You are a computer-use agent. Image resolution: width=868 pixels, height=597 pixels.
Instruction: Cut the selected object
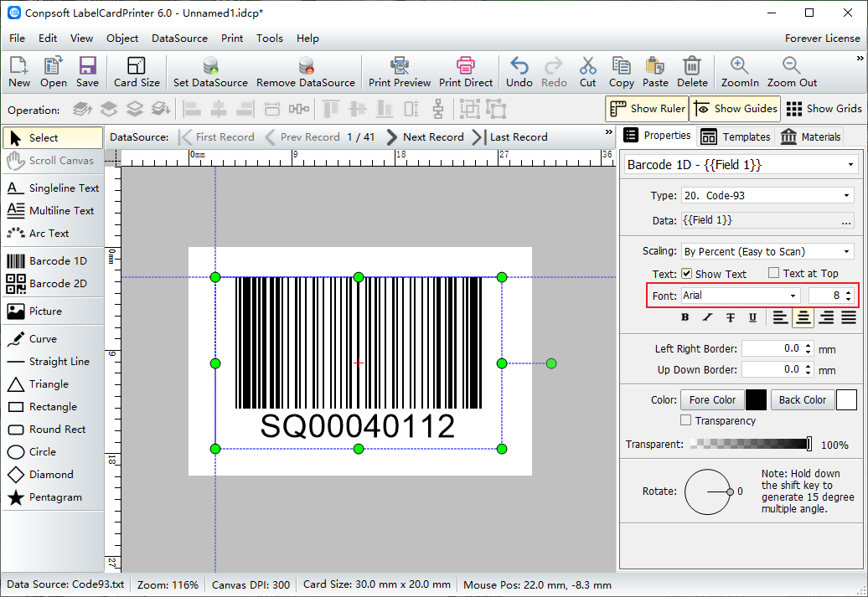click(588, 72)
